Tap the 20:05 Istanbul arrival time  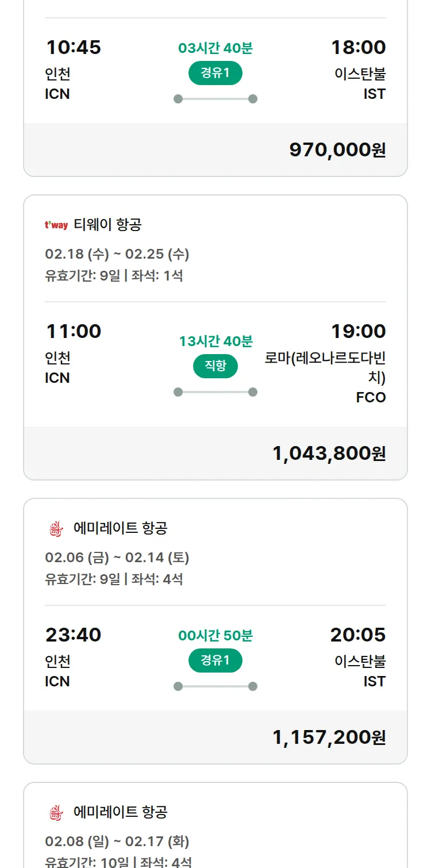pyautogui.click(x=357, y=635)
